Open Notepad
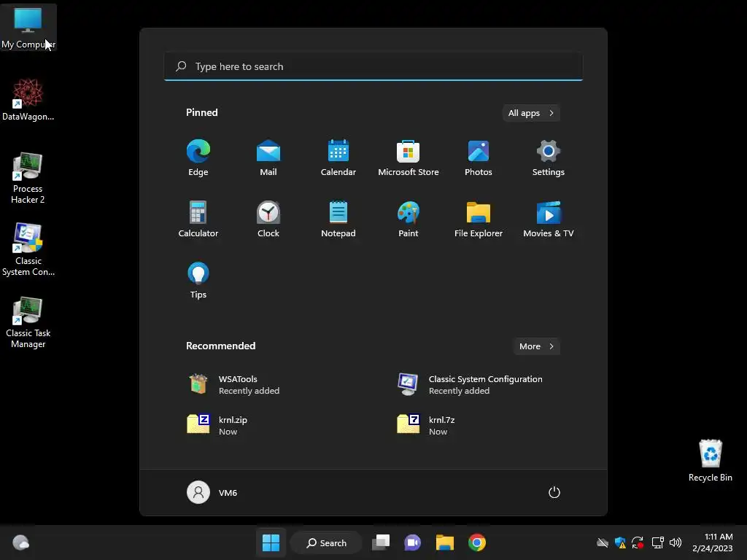The width and height of the screenshot is (747, 560). 338,219
